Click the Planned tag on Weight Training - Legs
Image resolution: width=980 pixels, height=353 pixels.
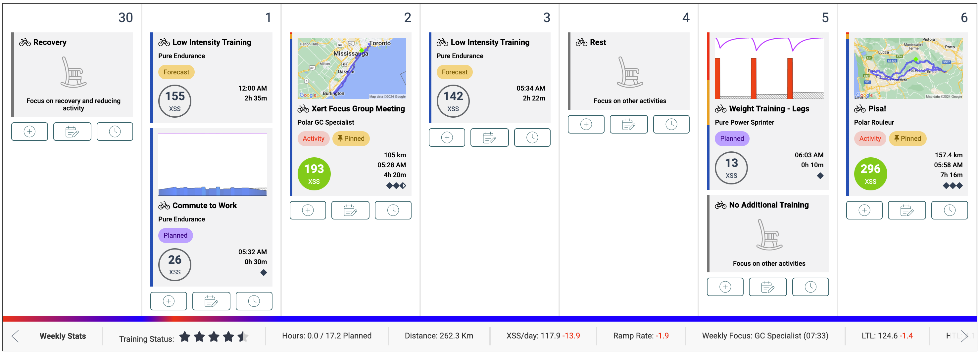732,139
